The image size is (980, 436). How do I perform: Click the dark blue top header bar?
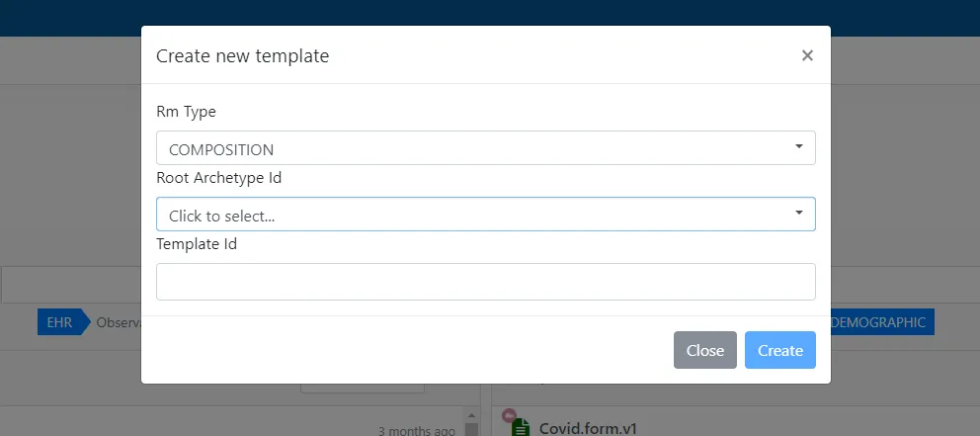coord(490,12)
